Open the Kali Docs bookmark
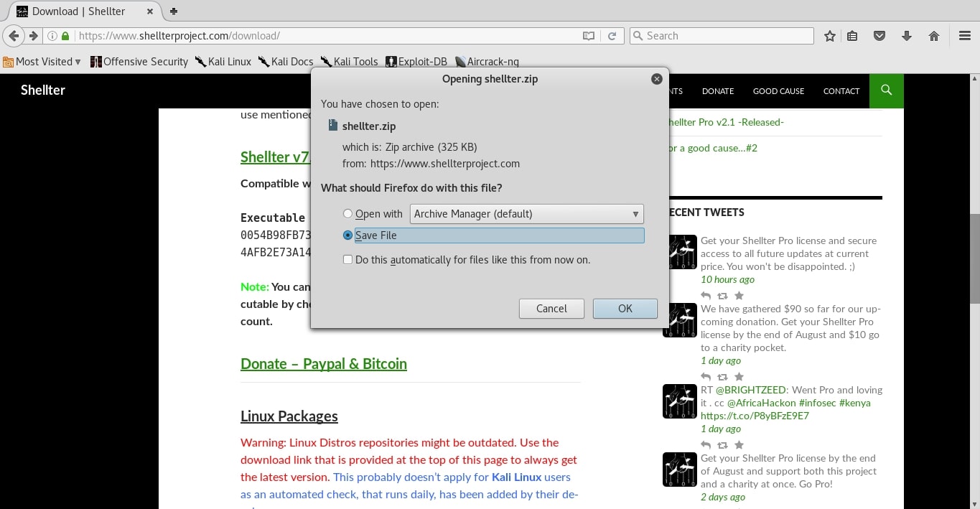The image size is (980, 509). [x=286, y=62]
